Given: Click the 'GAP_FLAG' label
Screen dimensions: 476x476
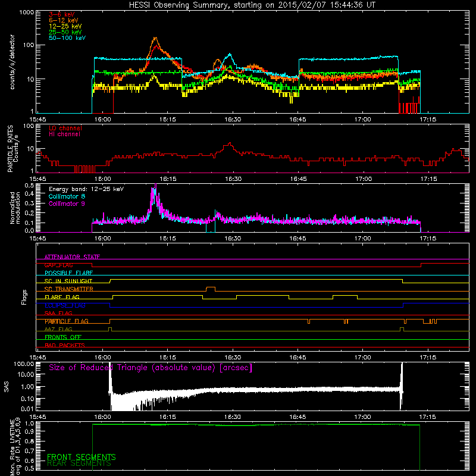Looking at the screenshot, I should (x=58, y=265).
